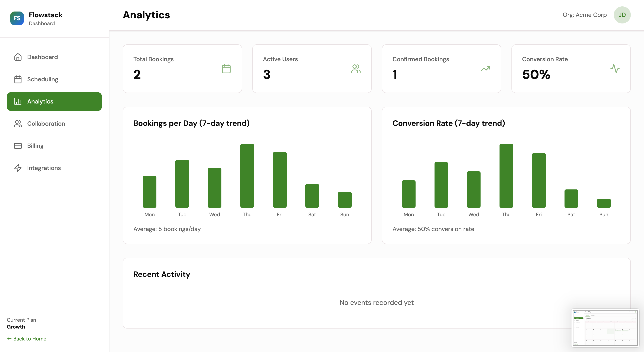Open the JD user avatar
The height and width of the screenshot is (352, 644).
tap(622, 15)
